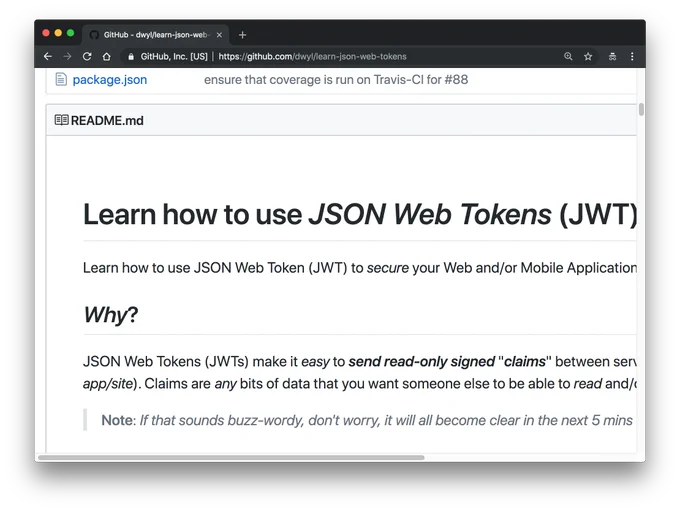Reload the page with the refresh icon
Screen dimensions: 680x511
(x=87, y=56)
